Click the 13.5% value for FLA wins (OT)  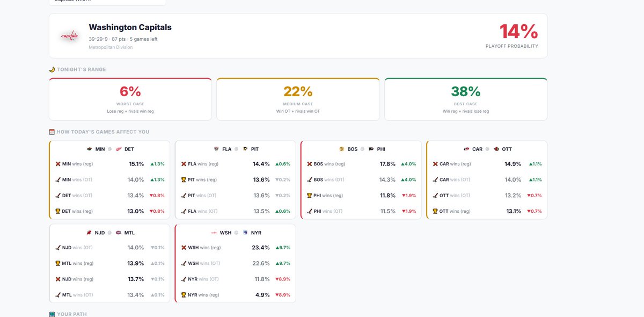261,211
